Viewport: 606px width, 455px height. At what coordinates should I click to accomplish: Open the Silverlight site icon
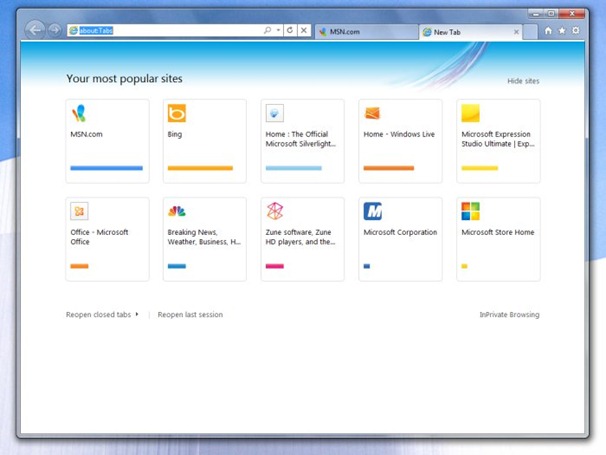274,113
